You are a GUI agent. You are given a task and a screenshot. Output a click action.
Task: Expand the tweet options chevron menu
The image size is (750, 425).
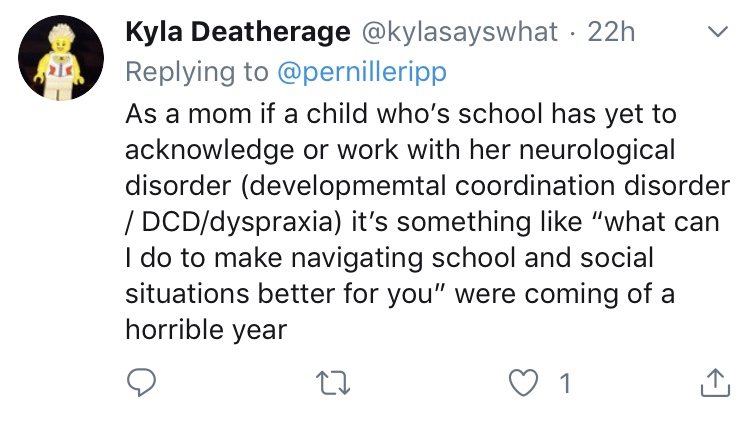click(716, 34)
